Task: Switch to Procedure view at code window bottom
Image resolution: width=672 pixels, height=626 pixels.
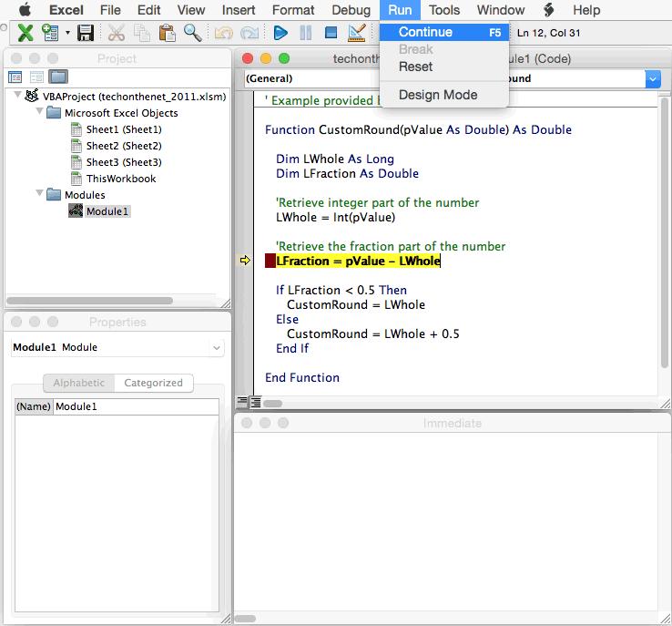Action: pyautogui.click(x=242, y=401)
